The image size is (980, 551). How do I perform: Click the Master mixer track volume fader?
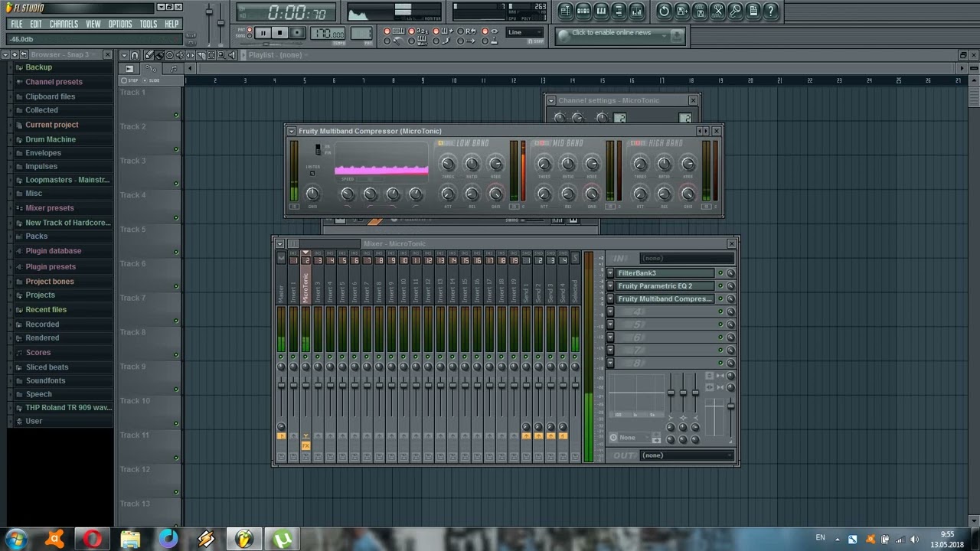pyautogui.click(x=281, y=385)
